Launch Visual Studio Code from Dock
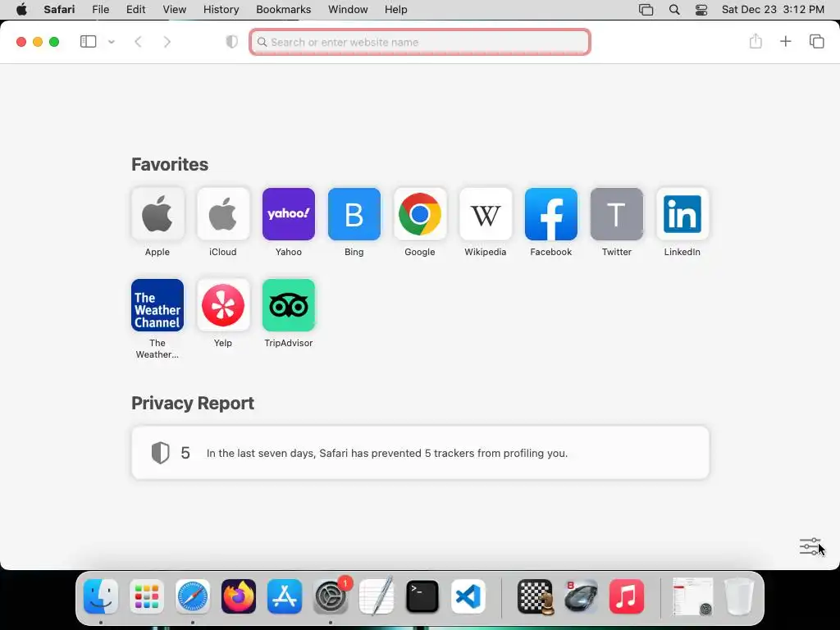This screenshot has width=840, height=630. tap(468, 596)
